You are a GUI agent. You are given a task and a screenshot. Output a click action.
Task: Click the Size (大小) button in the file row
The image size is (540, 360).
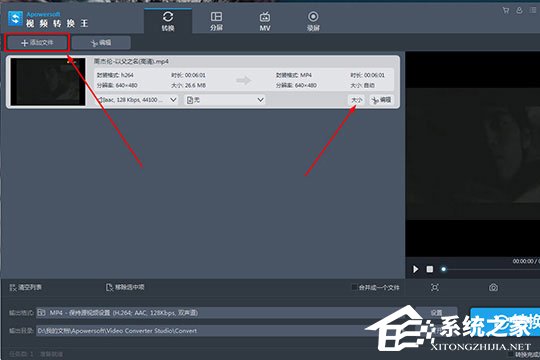pyautogui.click(x=356, y=100)
